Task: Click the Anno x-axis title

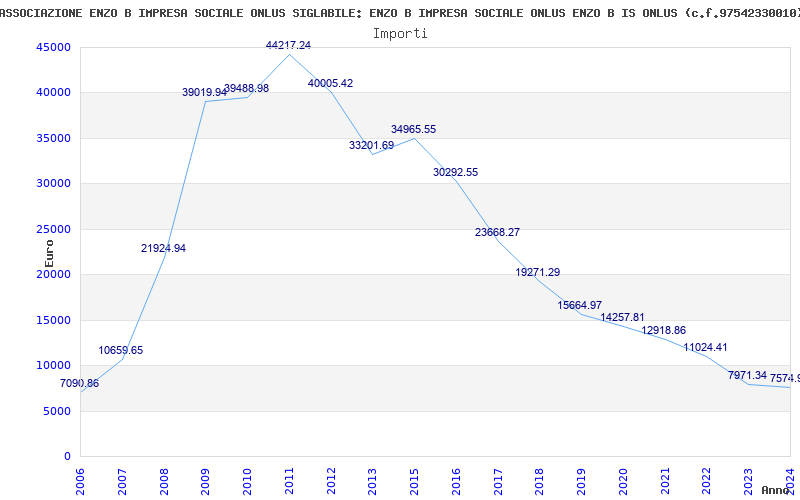Action: [x=776, y=490]
